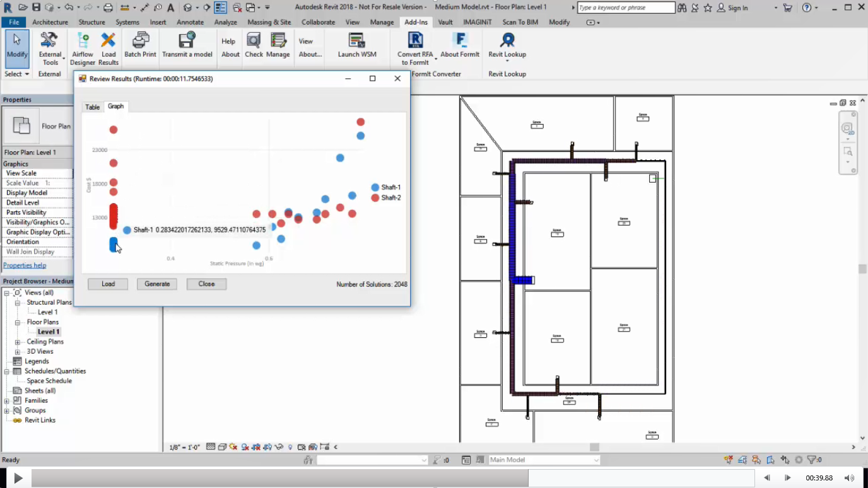Click the search binoculars icon

click(683, 8)
